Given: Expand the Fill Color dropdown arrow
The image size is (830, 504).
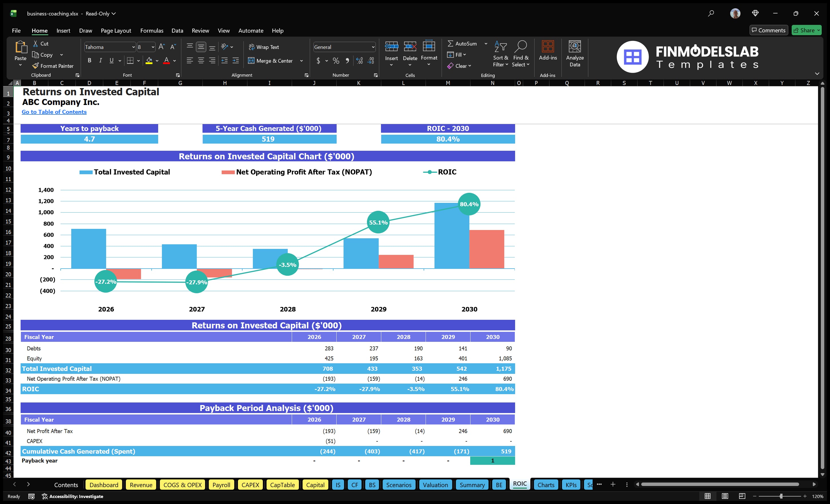Looking at the screenshot, I should coord(157,61).
